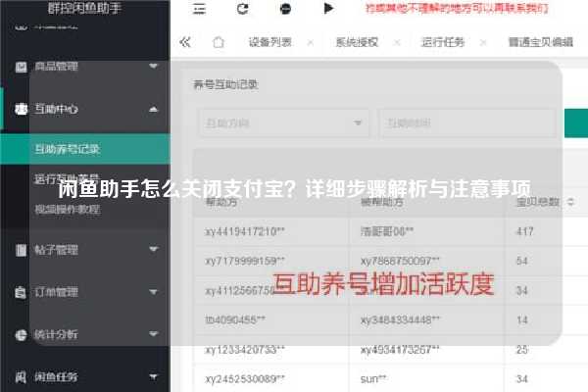This screenshot has width=588, height=392.
Task: Collapse the 互助中心 menu arrow
Action: [x=153, y=109]
